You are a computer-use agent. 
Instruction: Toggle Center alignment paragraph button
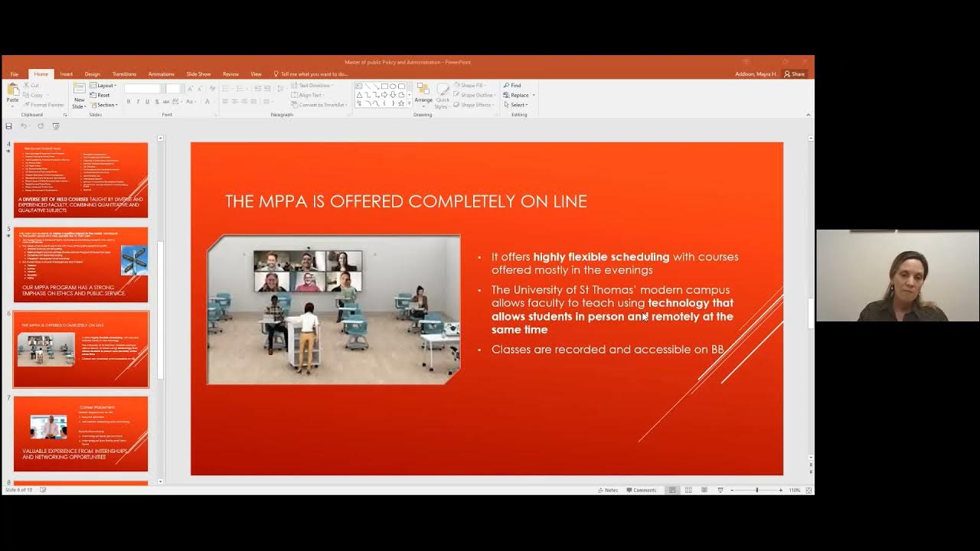(235, 102)
